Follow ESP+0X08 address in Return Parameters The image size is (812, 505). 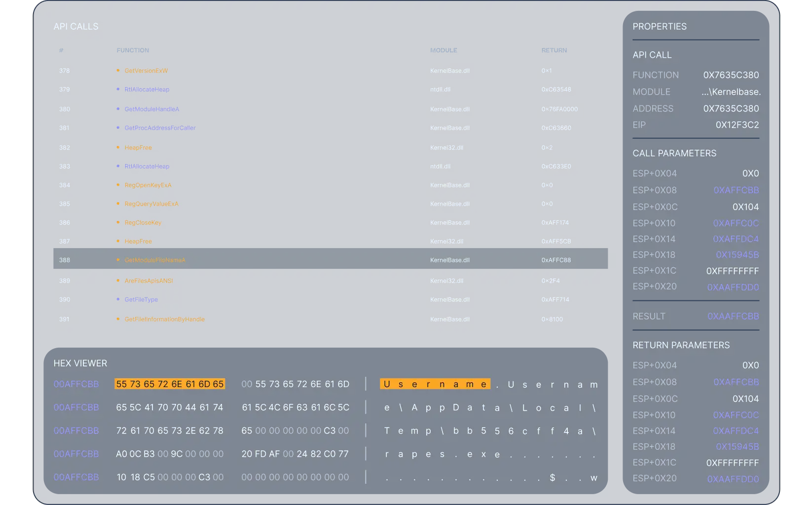(x=736, y=382)
